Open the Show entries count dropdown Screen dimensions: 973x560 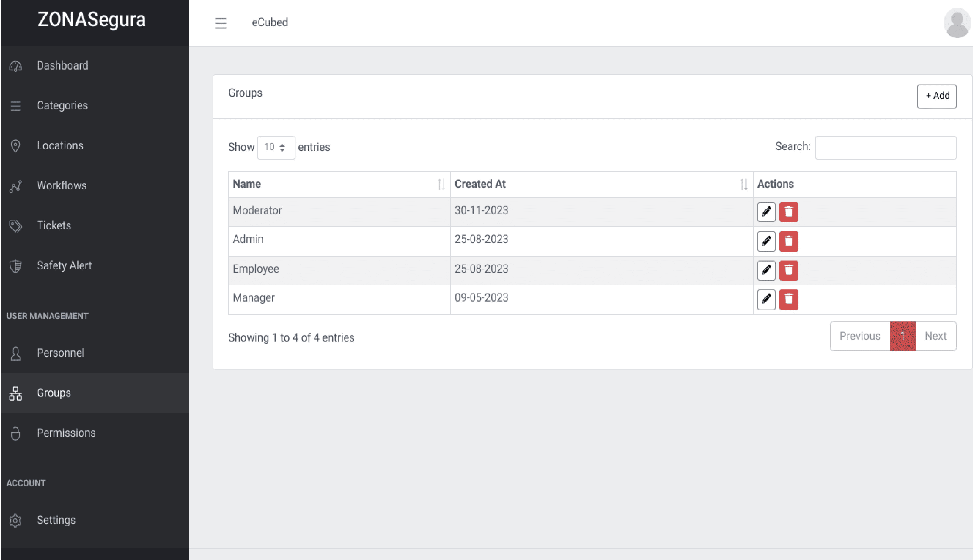point(276,147)
